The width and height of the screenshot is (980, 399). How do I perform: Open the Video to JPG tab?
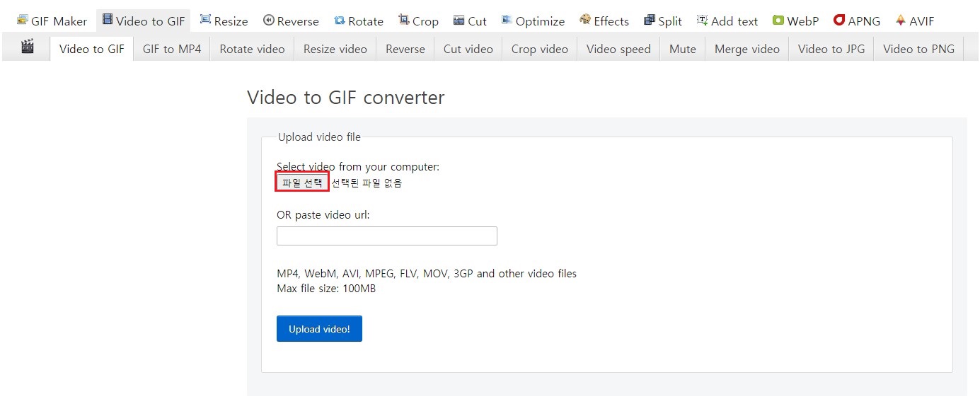831,49
